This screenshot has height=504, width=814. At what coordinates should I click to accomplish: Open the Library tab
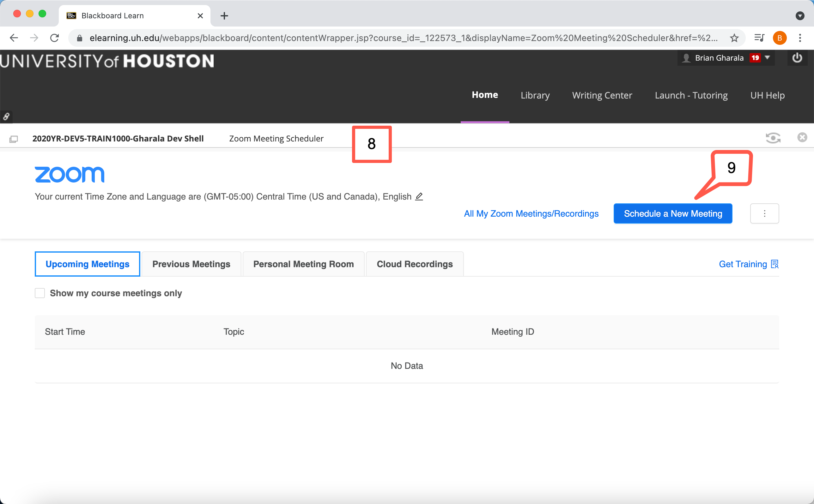pyautogui.click(x=535, y=95)
